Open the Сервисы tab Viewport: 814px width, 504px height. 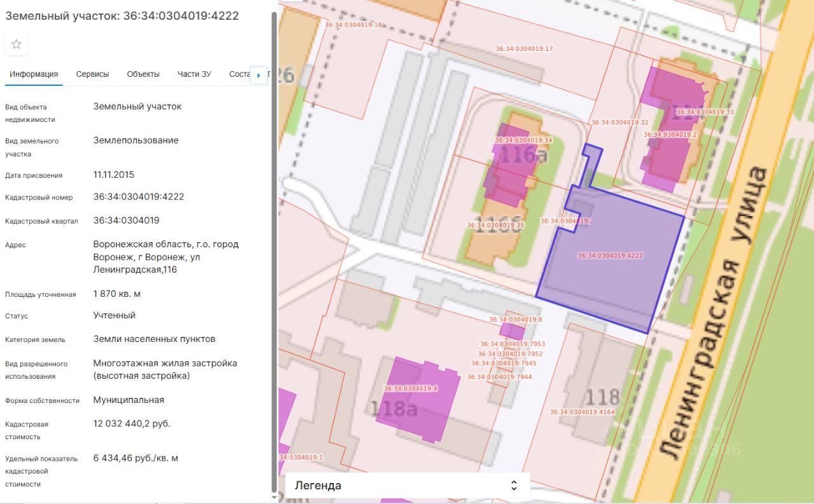tap(93, 74)
